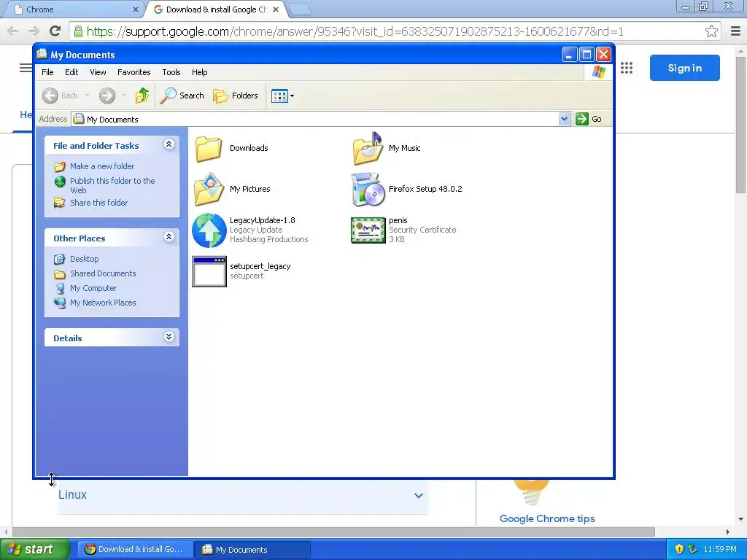The image size is (747, 560).
Task: Click the Search magnifier in Explorer toolbar
Action: click(182, 96)
